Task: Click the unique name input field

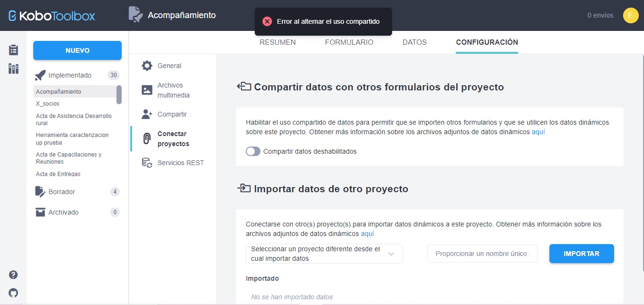Action: point(482,254)
